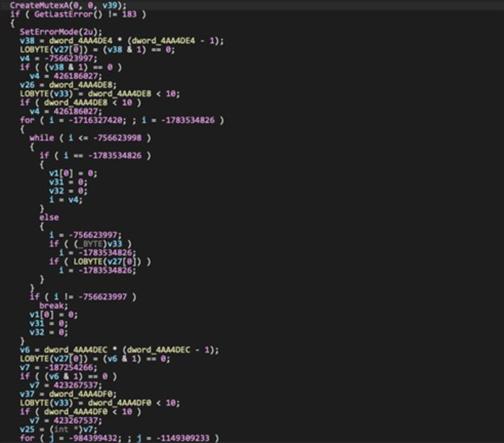Click v6 at start of dword_4AA4DEC assignment
504x443 pixels.
(x=24, y=349)
